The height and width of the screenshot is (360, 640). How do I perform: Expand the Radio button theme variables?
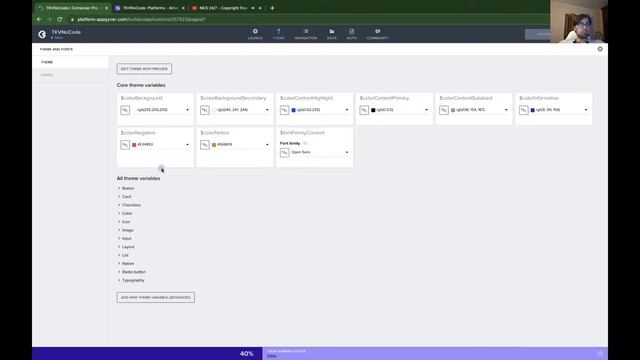click(x=132, y=272)
